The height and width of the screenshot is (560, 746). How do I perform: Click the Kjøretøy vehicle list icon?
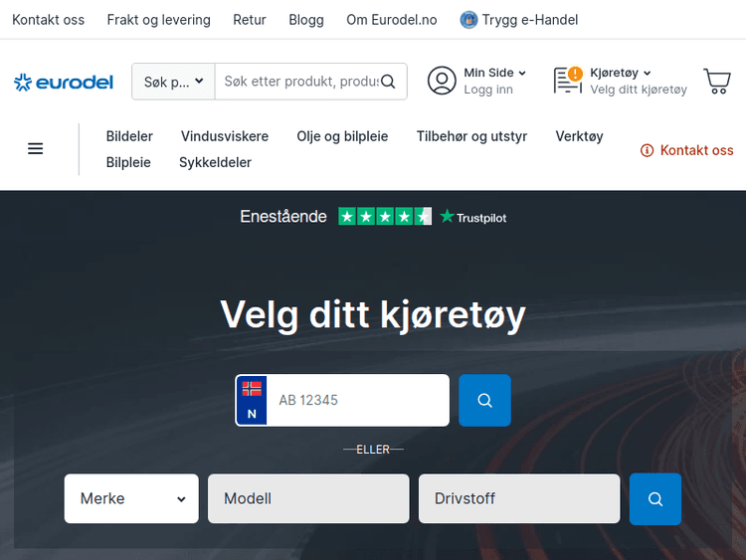(568, 81)
